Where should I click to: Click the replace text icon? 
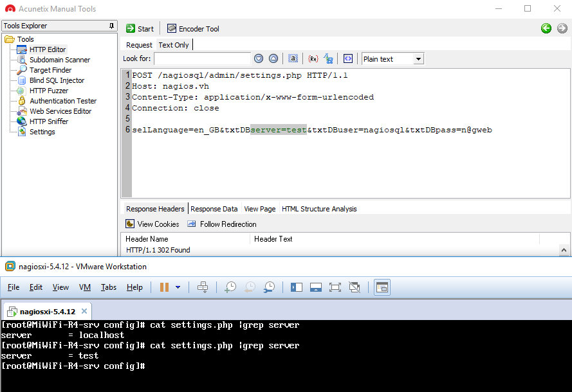pyautogui.click(x=328, y=58)
